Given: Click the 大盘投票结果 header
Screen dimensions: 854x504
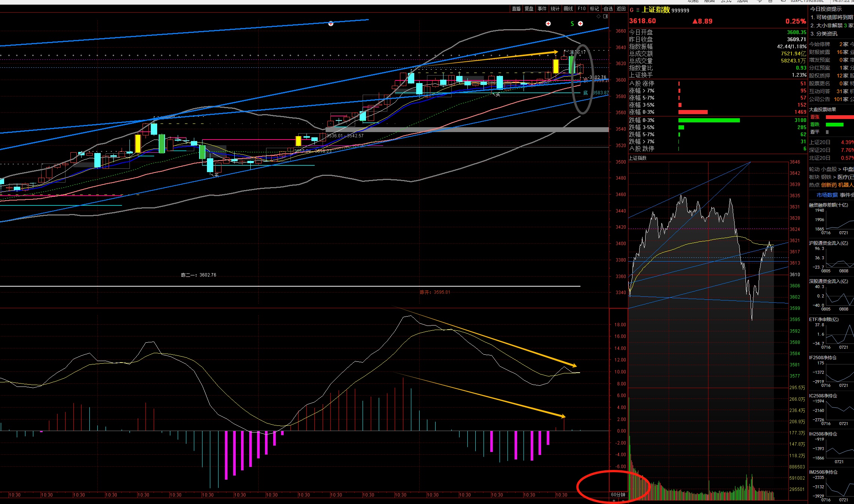Looking at the screenshot, I should (x=823, y=109).
